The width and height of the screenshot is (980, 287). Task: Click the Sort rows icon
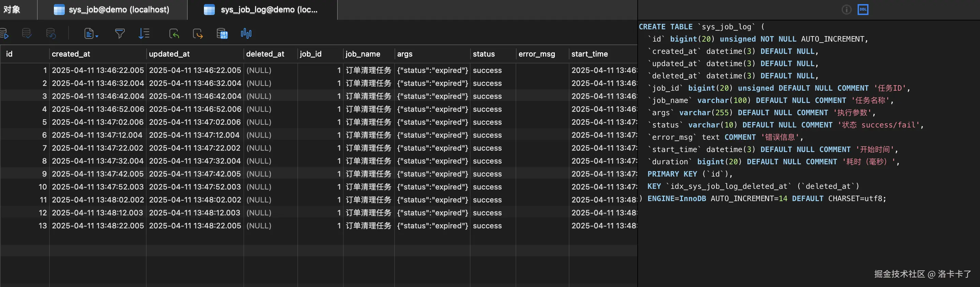144,33
